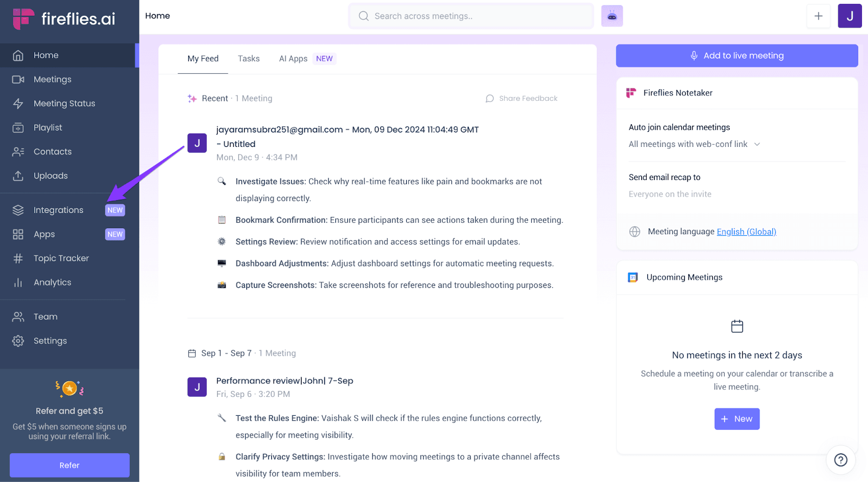Click the Bookmark Confirmation summary line
868x482 pixels.
pos(399,220)
